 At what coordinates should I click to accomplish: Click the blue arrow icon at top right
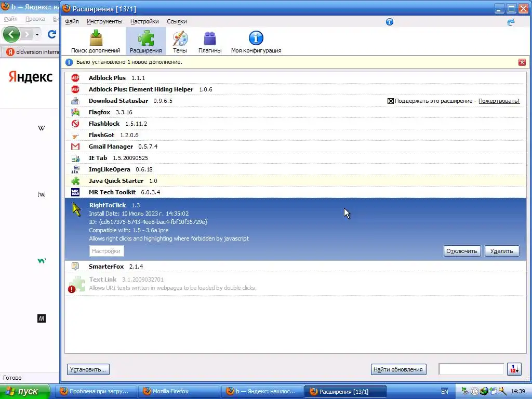click(511, 22)
